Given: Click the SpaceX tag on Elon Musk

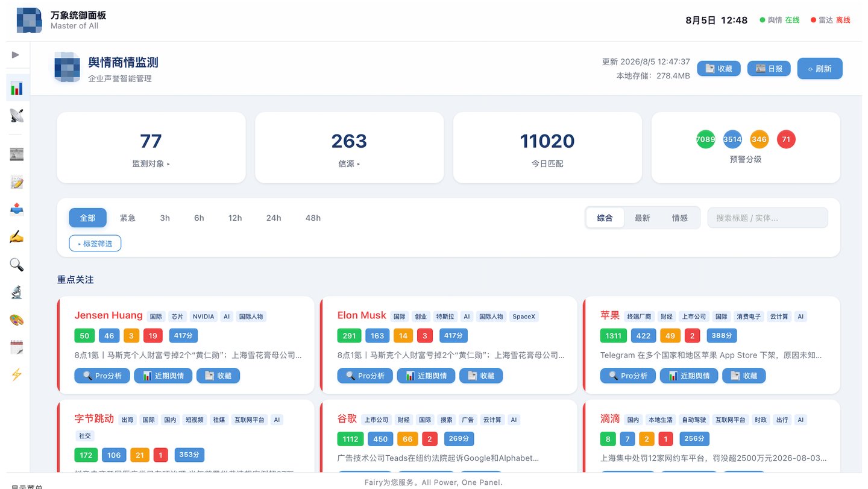Looking at the screenshot, I should [x=524, y=317].
